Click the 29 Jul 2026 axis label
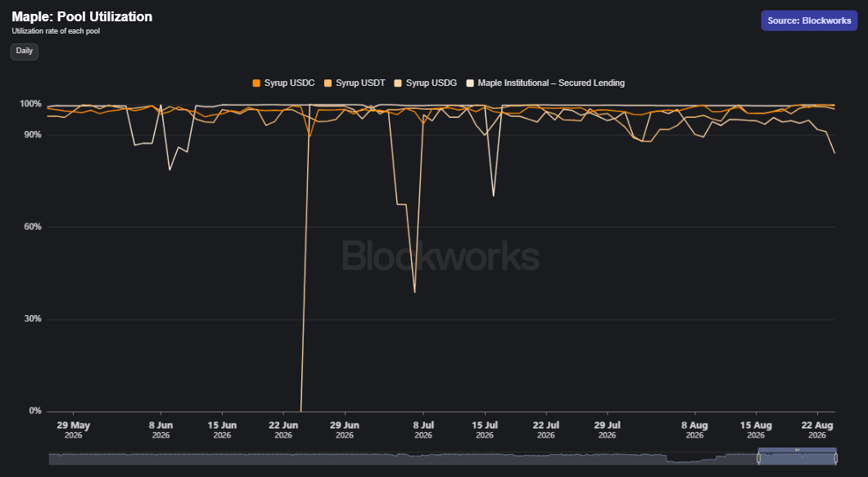Viewport: 868px width, 477px height. (608, 430)
